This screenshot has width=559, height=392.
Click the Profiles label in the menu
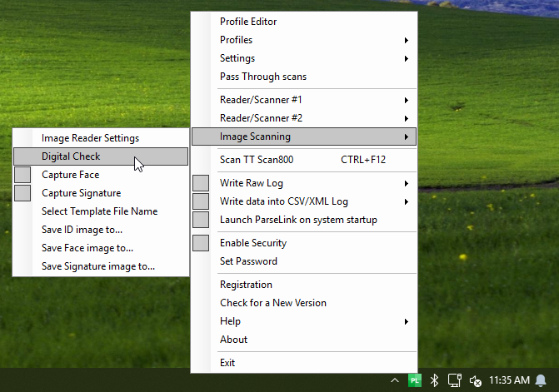pos(236,40)
